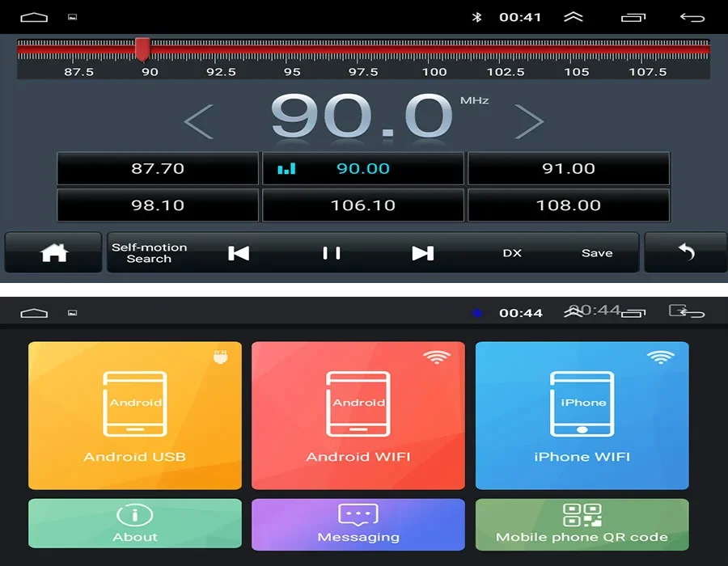Tune frequency up with right chevron
Image resolution: width=728 pixels, height=566 pixels.
click(529, 121)
